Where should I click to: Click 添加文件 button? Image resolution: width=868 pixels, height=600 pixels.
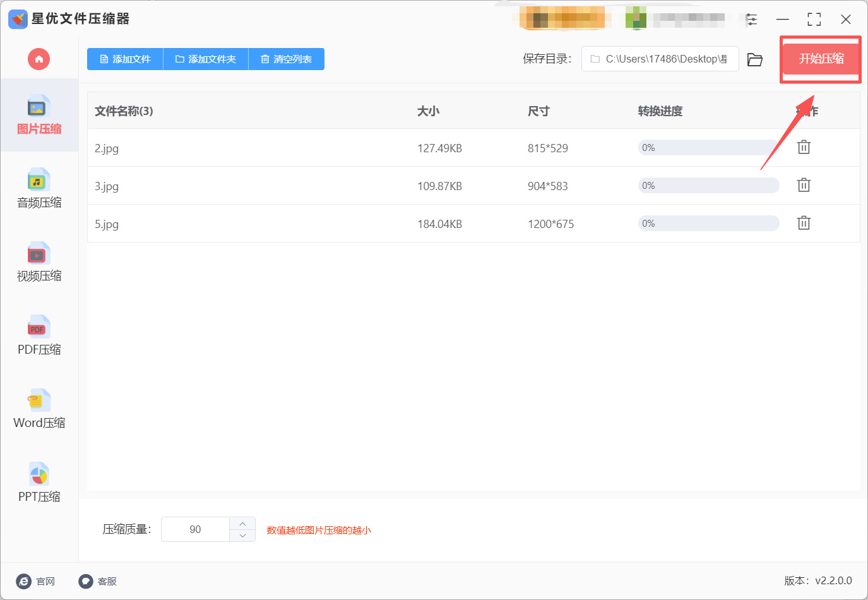[125, 59]
